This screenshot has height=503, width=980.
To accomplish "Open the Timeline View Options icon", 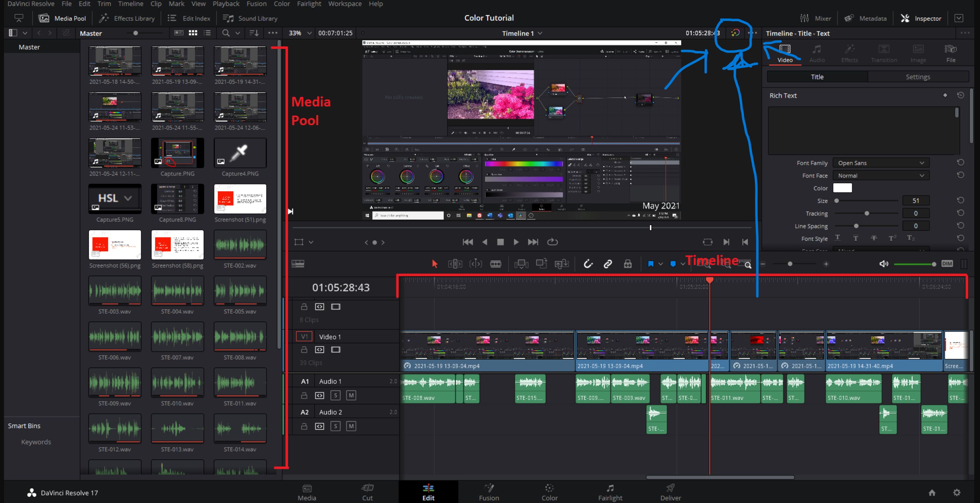I will (298, 264).
